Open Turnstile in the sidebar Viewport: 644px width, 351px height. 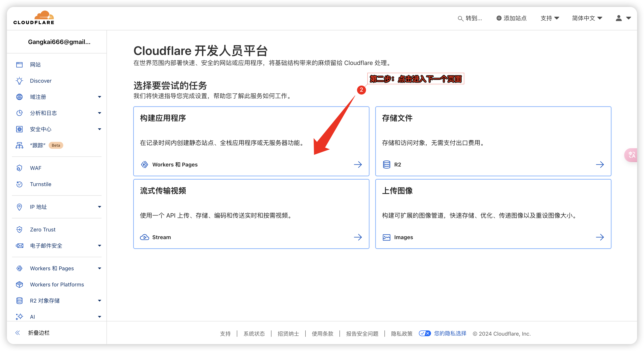(41, 184)
